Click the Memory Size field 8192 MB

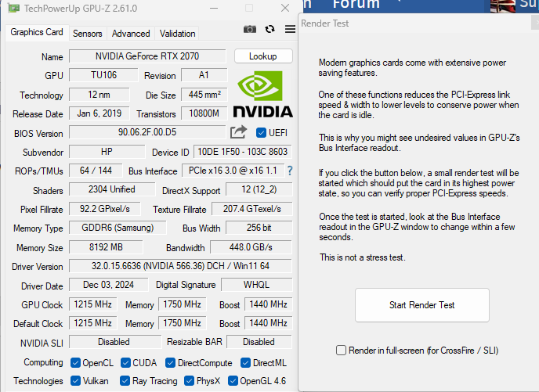point(106,247)
